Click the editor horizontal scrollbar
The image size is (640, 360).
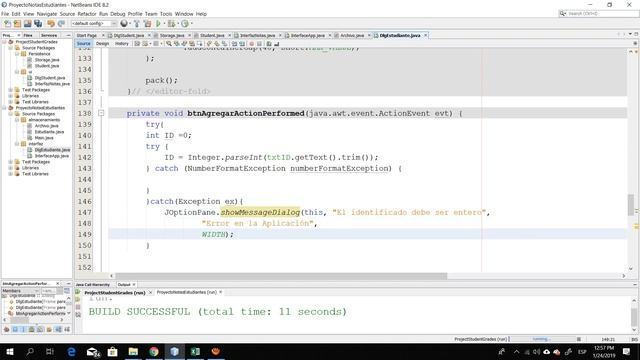[281, 276]
